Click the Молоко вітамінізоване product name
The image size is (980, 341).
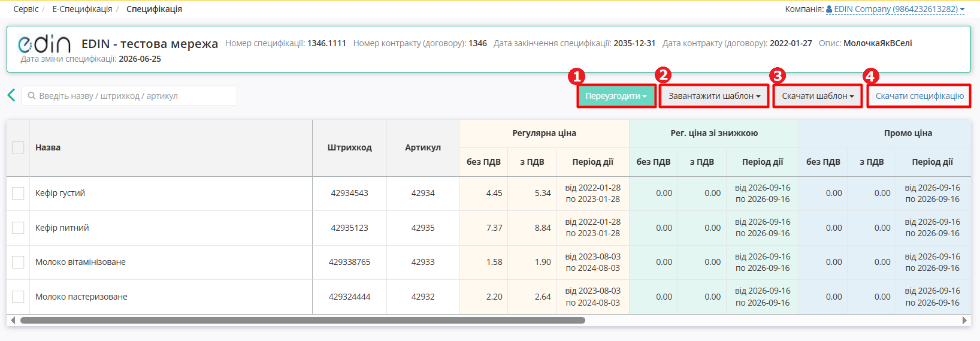[x=80, y=262]
